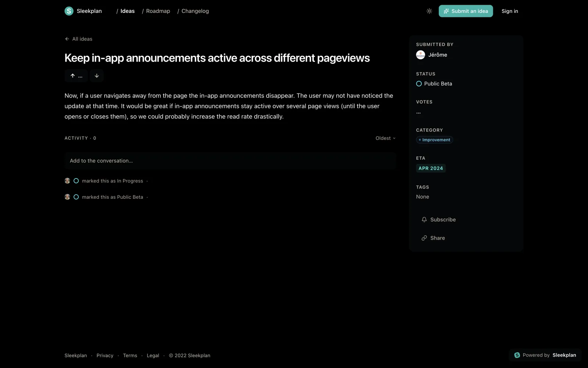Toggle the light/dark theme sun icon
Image resolution: width=588 pixels, height=368 pixels.
[x=429, y=11]
